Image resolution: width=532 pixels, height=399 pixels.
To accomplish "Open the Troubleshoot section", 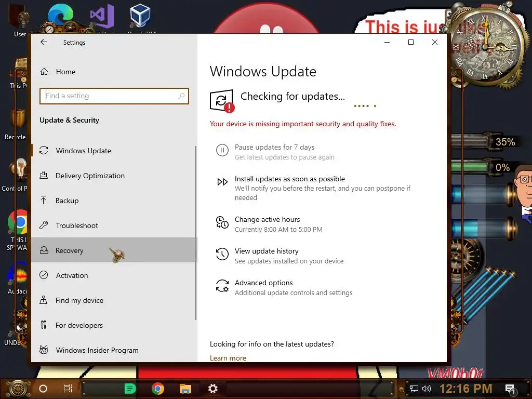I will coord(114,225).
